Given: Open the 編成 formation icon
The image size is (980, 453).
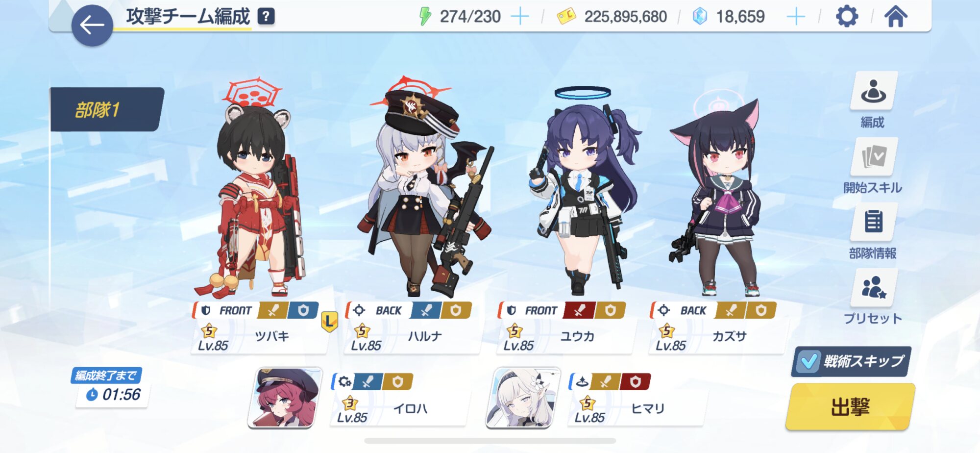Looking at the screenshot, I should pos(873,91).
